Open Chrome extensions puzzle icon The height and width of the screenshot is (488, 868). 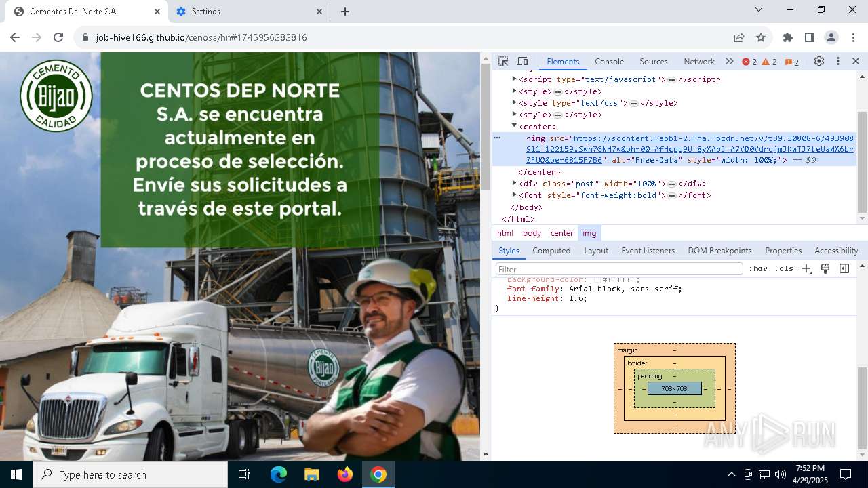tap(788, 37)
